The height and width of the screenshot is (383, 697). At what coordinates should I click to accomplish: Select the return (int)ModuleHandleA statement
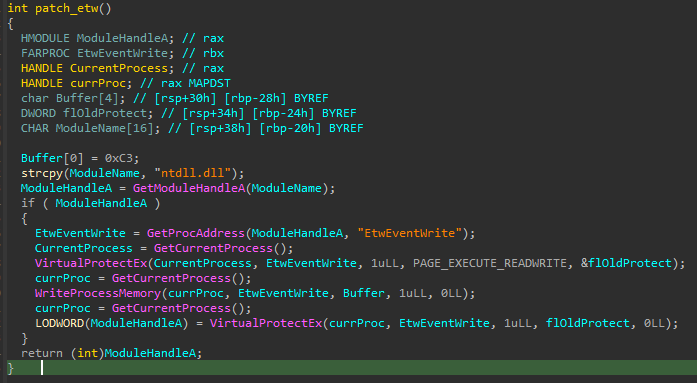pos(112,353)
